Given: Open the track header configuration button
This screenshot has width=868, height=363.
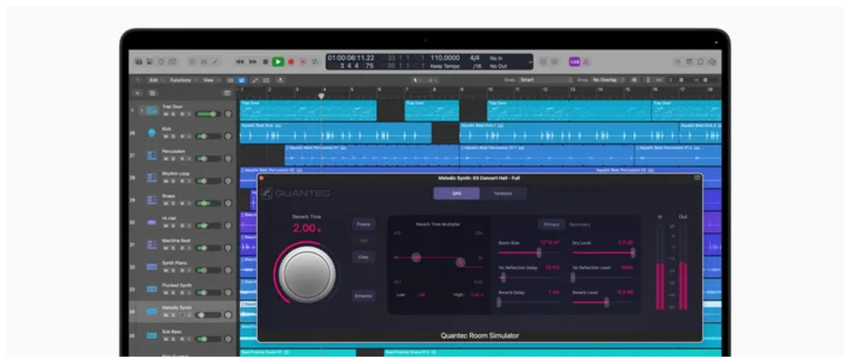Looking at the screenshot, I should click(x=227, y=93).
